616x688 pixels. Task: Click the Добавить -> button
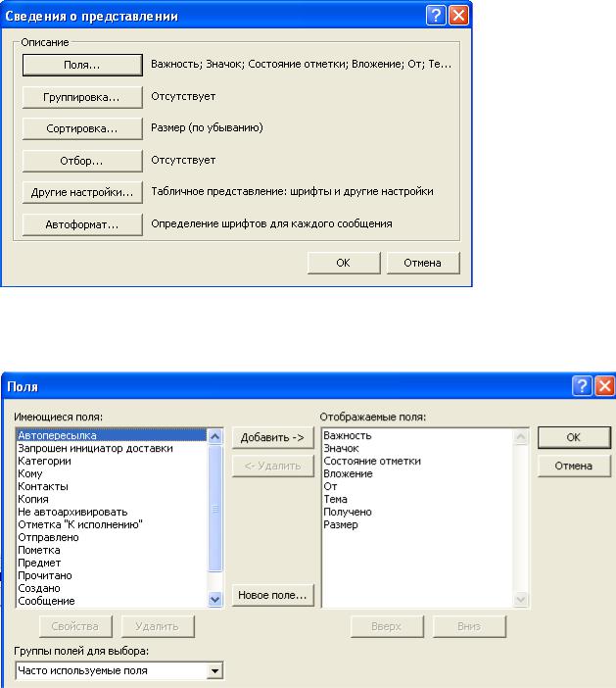(272, 437)
